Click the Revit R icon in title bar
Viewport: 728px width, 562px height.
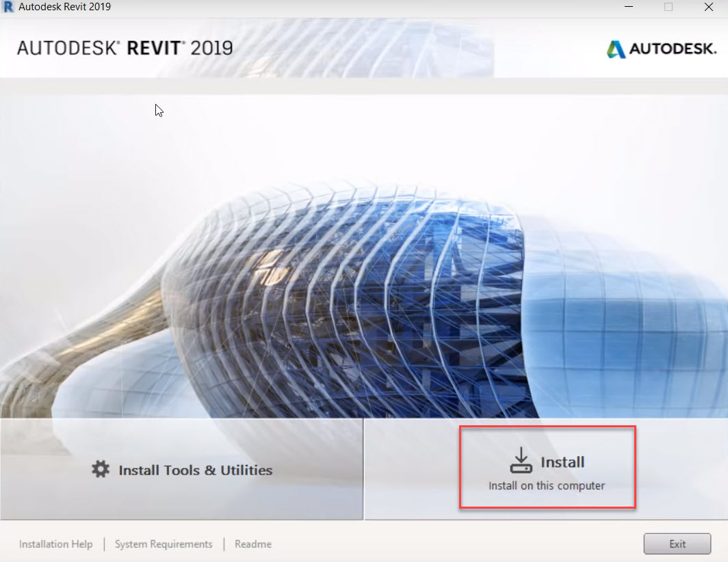pyautogui.click(x=8, y=7)
